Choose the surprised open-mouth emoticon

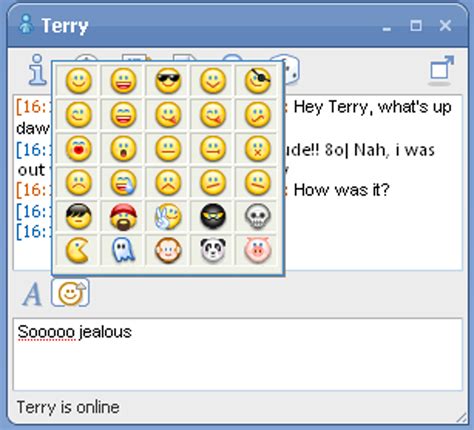(x=123, y=149)
